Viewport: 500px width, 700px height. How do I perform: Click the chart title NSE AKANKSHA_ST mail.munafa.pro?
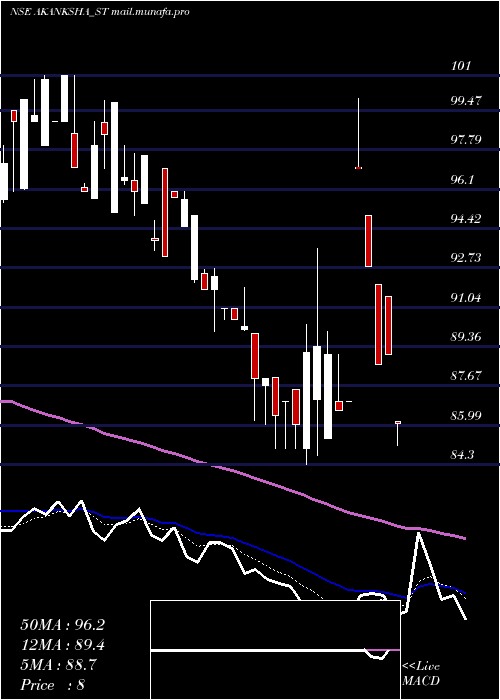tap(99, 12)
